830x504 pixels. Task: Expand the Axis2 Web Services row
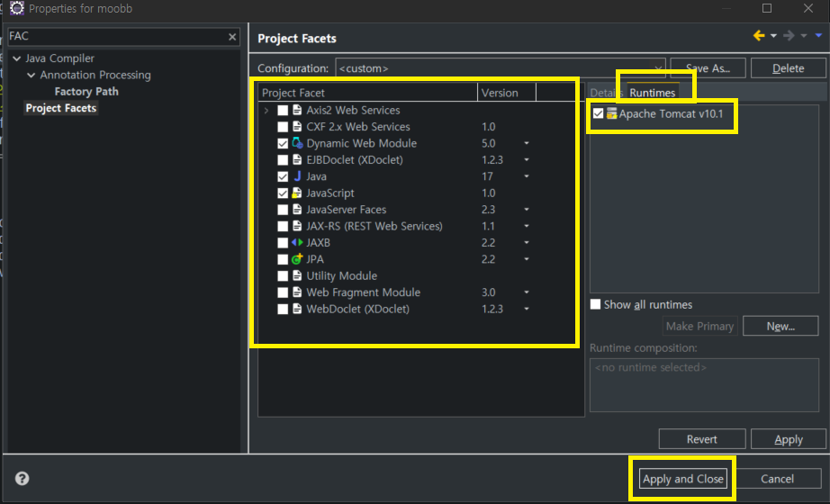(x=266, y=110)
